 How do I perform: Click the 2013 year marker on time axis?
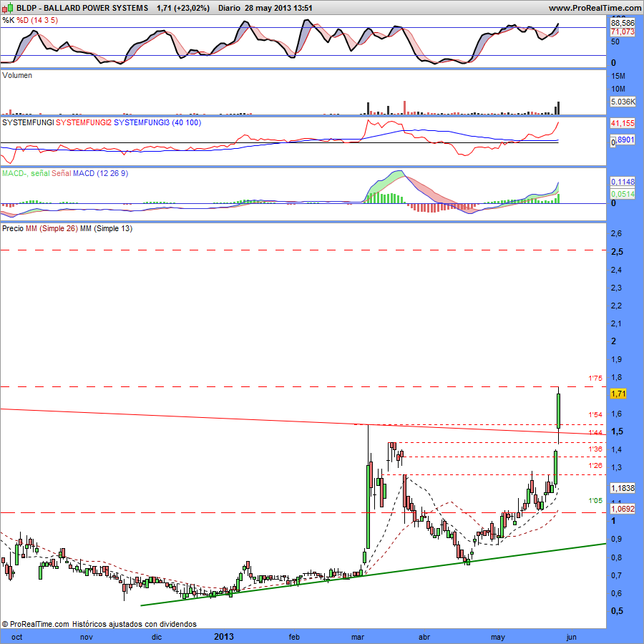224,637
